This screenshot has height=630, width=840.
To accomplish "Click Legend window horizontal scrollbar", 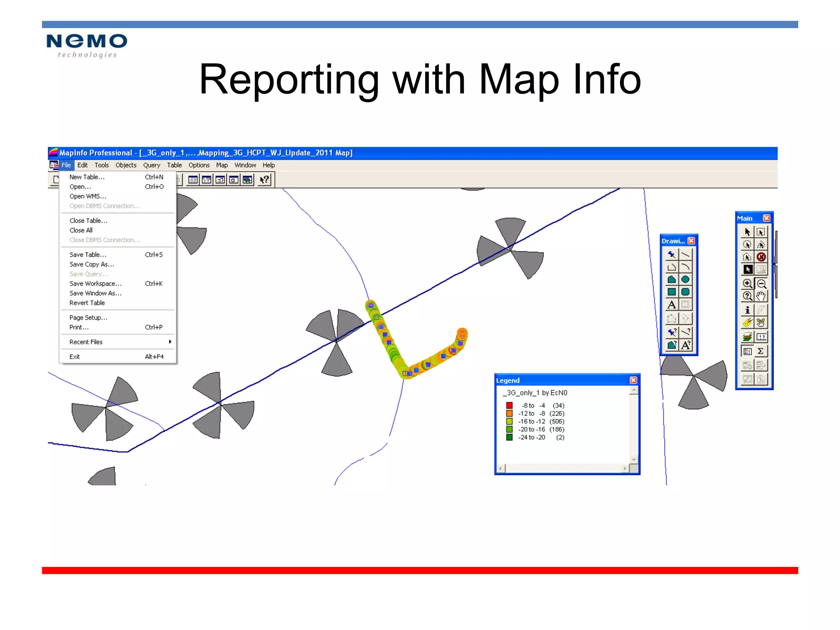I will (563, 468).
